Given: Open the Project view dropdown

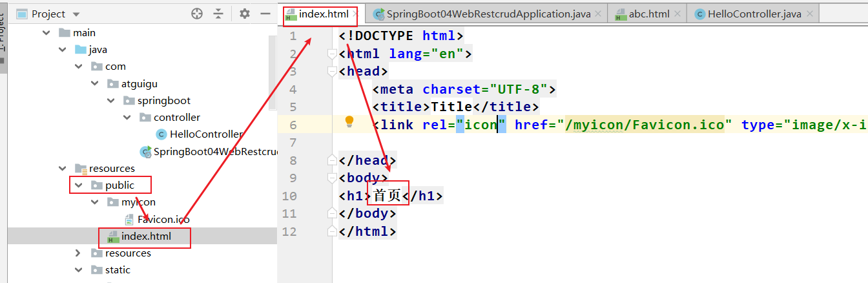Looking at the screenshot, I should coord(76,14).
